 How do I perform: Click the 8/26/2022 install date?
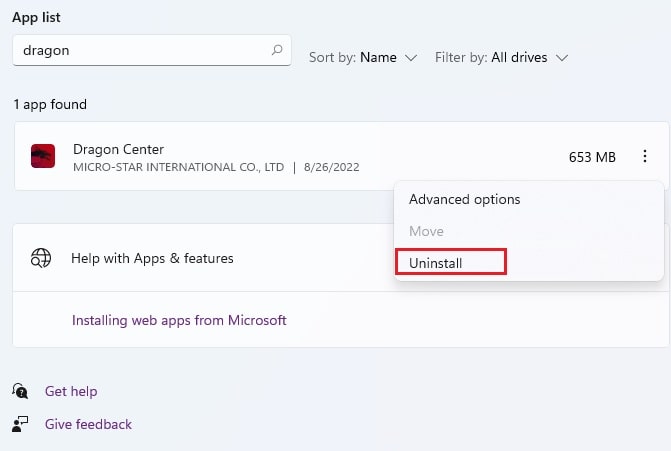pos(332,167)
